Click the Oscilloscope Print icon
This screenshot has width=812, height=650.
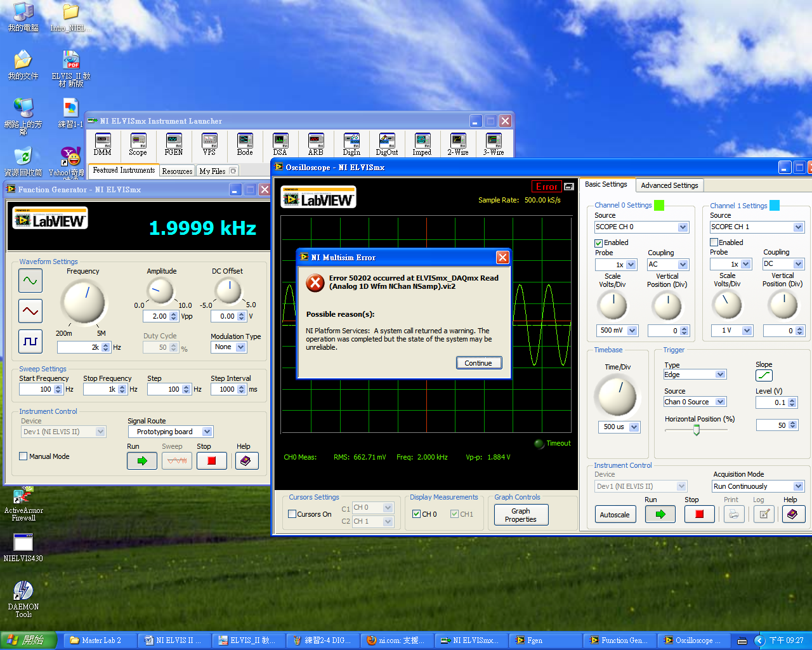[734, 514]
